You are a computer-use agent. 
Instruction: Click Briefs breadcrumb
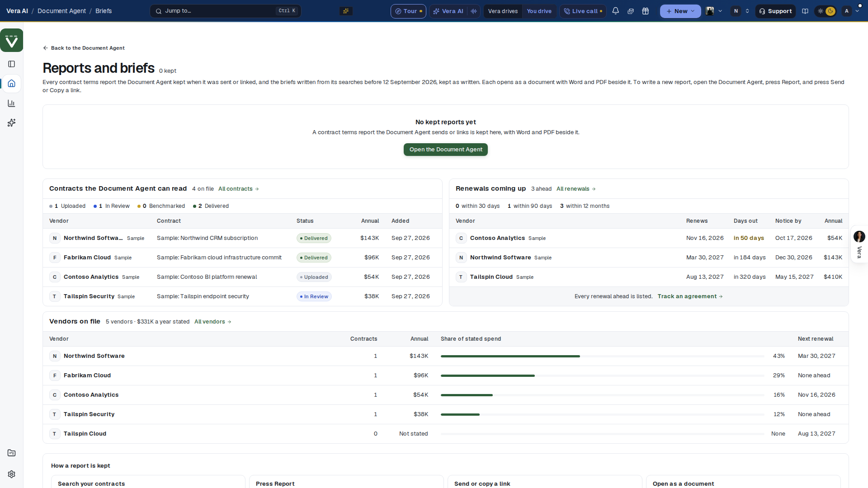[x=104, y=11]
